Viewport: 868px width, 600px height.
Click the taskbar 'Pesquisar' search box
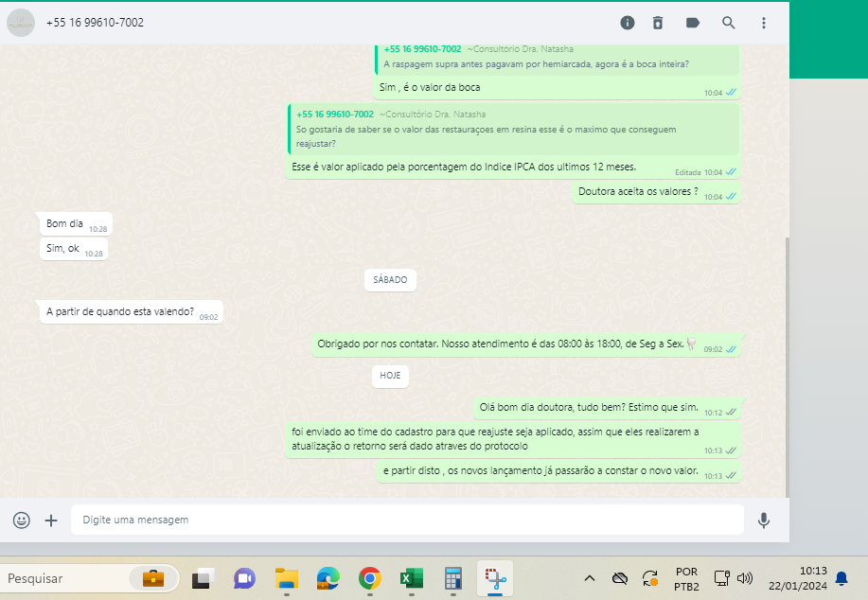tap(90, 578)
